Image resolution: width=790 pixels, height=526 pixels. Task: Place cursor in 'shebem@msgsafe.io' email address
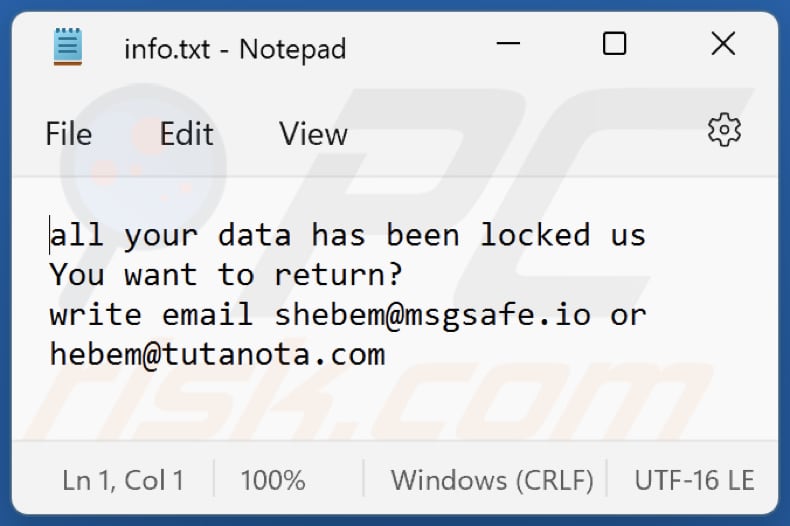point(432,314)
